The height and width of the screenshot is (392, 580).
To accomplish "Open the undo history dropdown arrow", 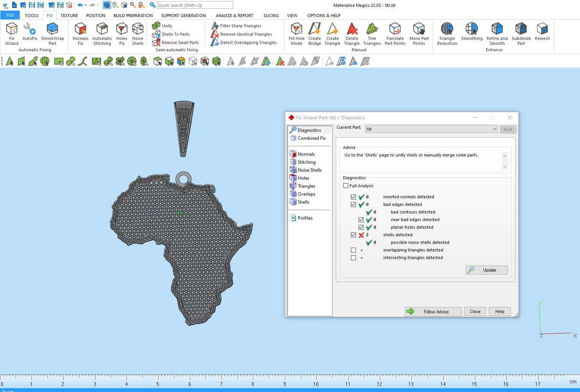I will [x=86, y=5].
